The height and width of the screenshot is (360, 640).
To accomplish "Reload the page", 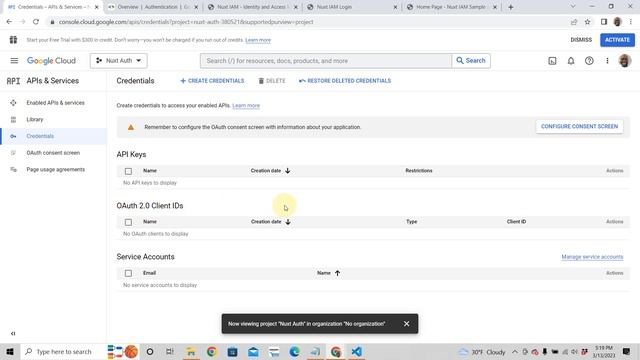I will point(36,22).
